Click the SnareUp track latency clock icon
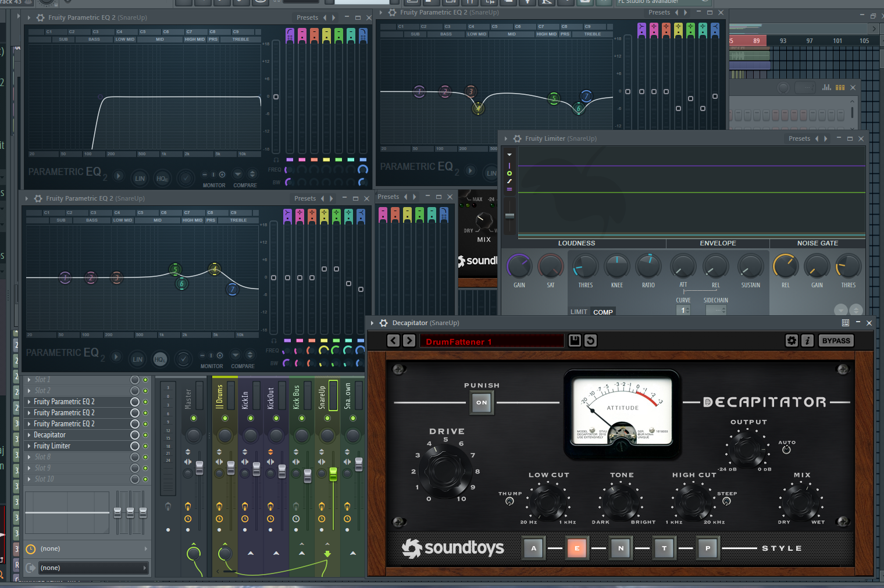 [x=322, y=519]
